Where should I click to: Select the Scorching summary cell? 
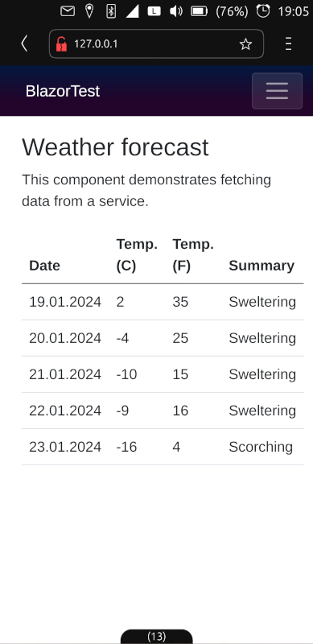click(261, 447)
